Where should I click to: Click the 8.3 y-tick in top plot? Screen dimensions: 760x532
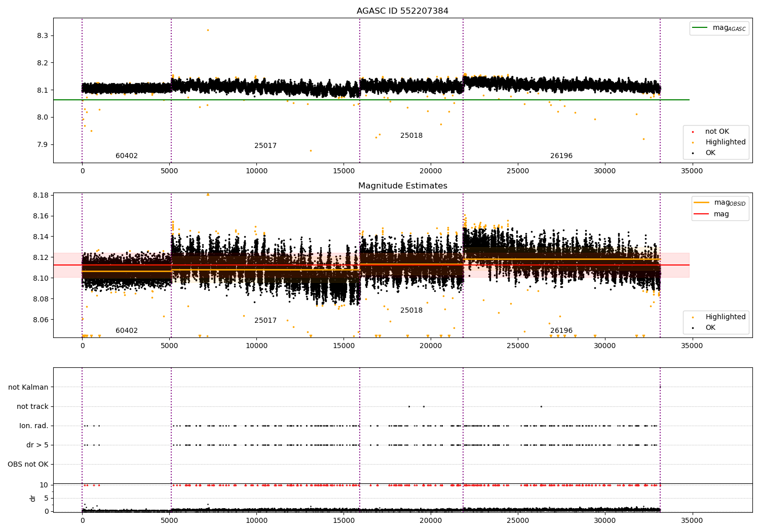(43, 36)
